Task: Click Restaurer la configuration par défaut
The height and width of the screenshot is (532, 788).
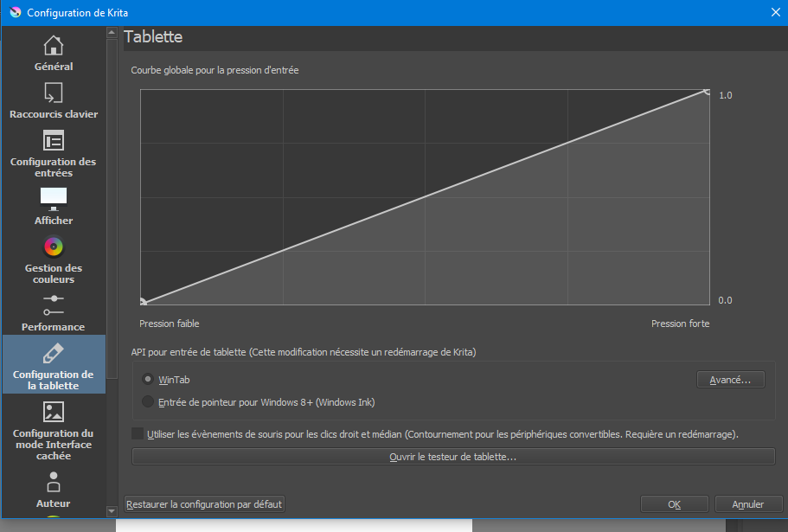Action: tap(204, 503)
